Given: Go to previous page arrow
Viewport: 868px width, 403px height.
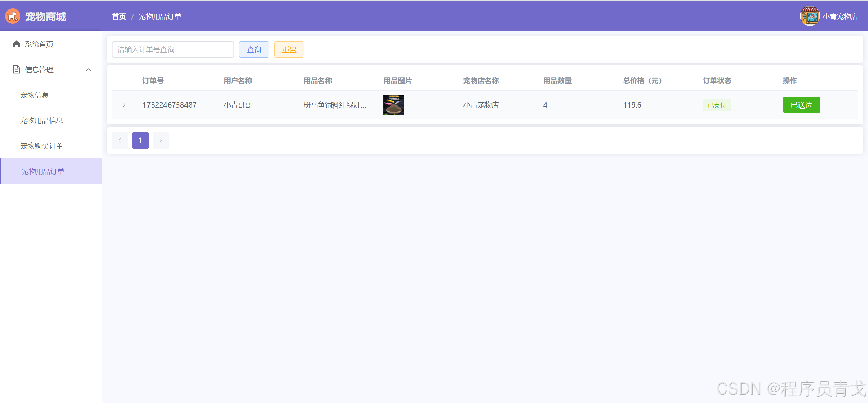Looking at the screenshot, I should tap(120, 140).
